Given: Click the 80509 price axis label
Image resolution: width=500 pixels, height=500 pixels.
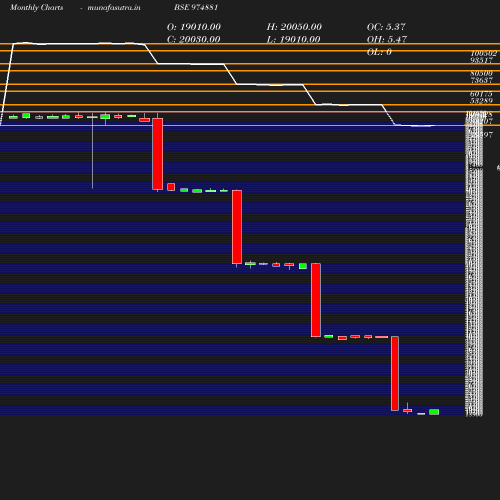Looking at the screenshot, I should (481, 73).
